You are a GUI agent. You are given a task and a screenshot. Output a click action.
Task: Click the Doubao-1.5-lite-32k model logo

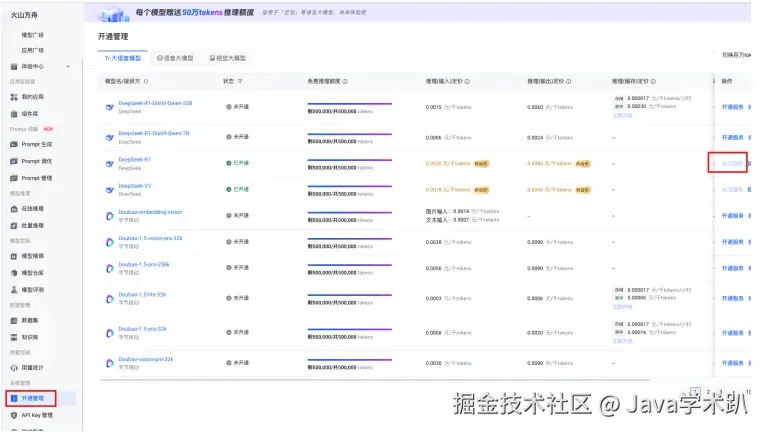tap(110, 299)
